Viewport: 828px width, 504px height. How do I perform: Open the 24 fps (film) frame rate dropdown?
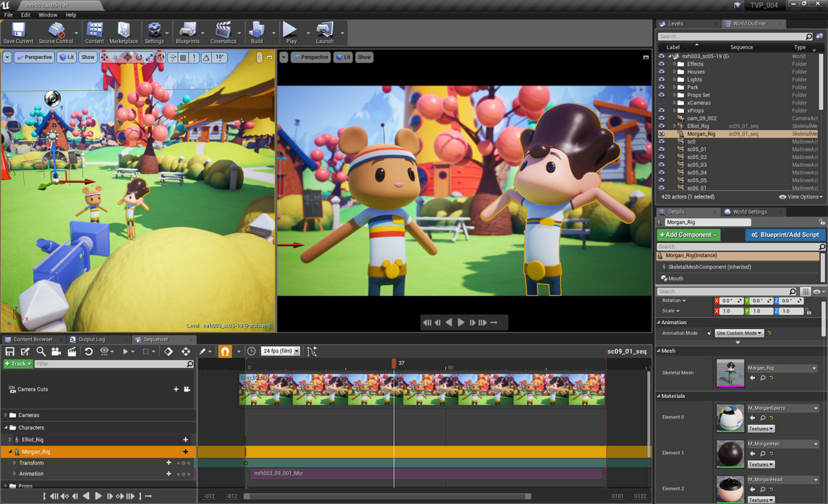click(280, 352)
